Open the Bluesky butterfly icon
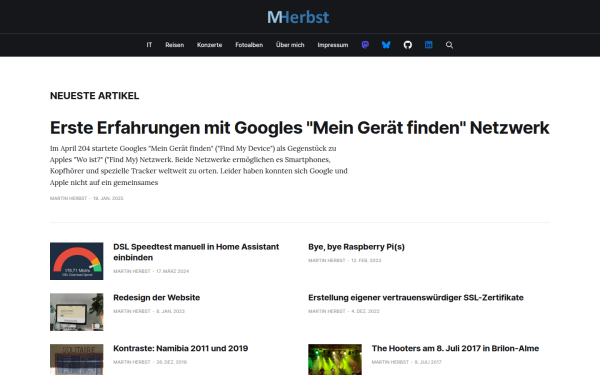 coord(386,45)
